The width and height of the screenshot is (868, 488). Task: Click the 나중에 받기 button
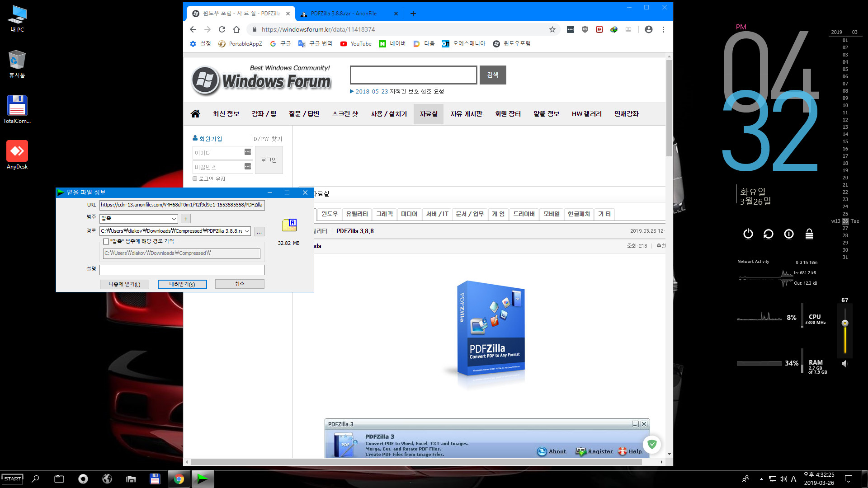(x=124, y=284)
